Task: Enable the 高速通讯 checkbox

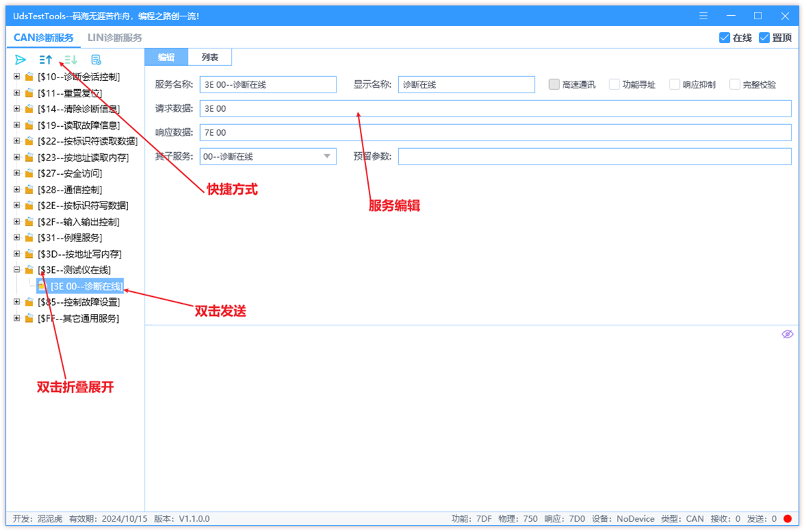Action: (x=554, y=84)
